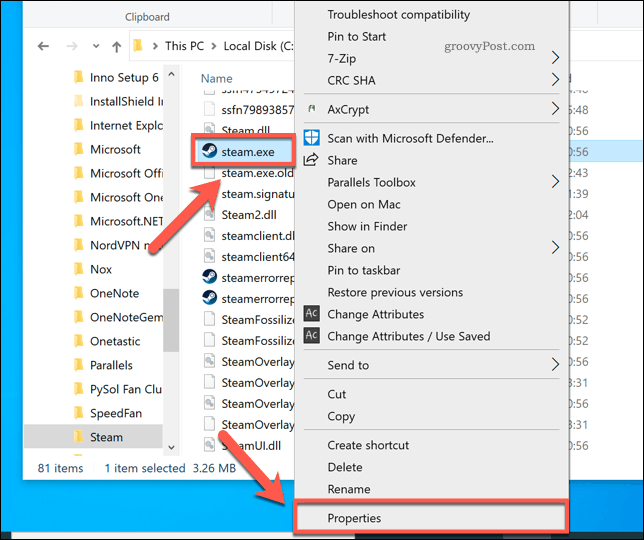The width and height of the screenshot is (644, 540).
Task: Click the Microsoft folder icon in sidebar
Action: (x=78, y=149)
